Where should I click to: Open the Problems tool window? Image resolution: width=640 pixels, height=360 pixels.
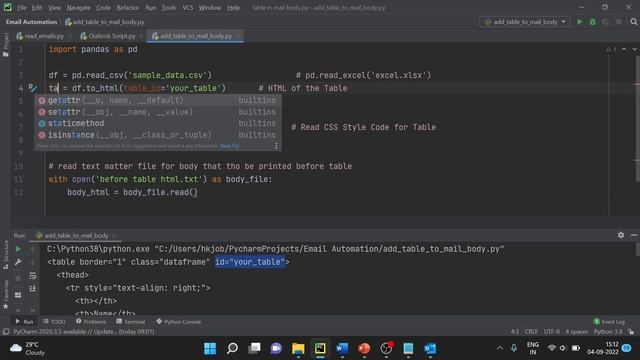click(91, 322)
